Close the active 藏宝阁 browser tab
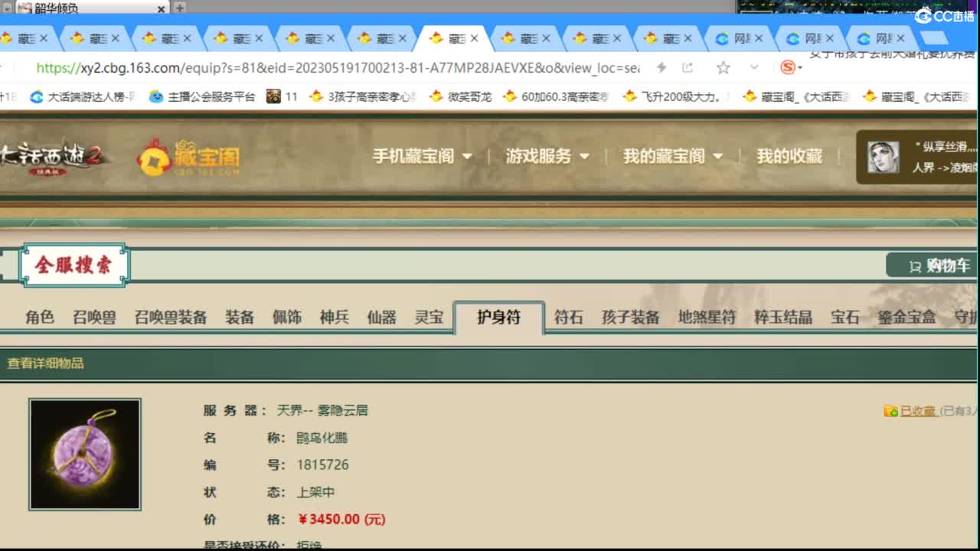The width and height of the screenshot is (980, 551). pyautogui.click(x=475, y=38)
